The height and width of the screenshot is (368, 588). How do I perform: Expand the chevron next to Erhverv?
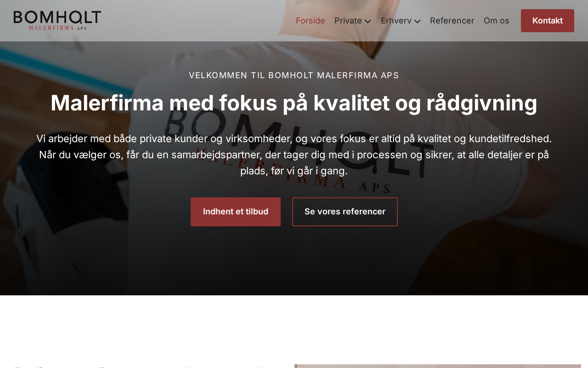click(x=418, y=21)
